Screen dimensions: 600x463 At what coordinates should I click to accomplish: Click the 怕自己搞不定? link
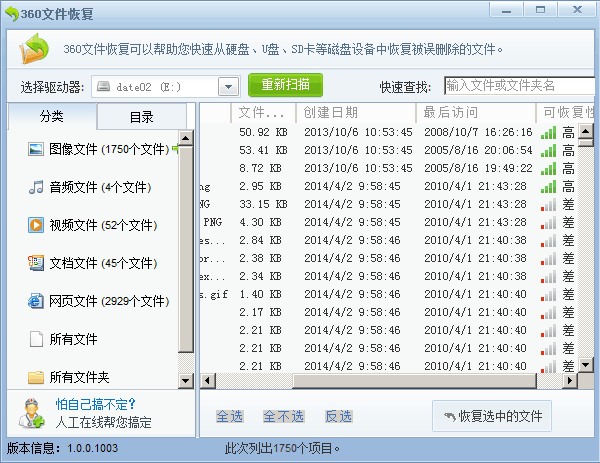click(x=95, y=404)
